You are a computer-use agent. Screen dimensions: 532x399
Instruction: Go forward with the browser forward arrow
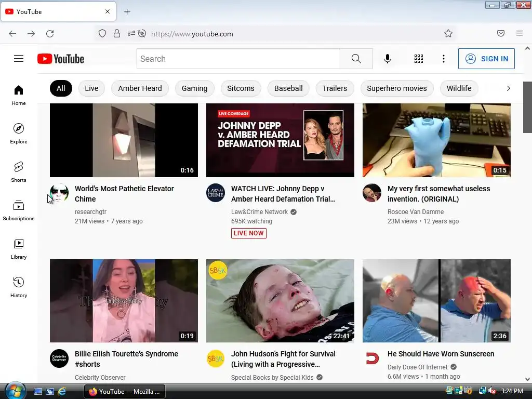[31, 34]
